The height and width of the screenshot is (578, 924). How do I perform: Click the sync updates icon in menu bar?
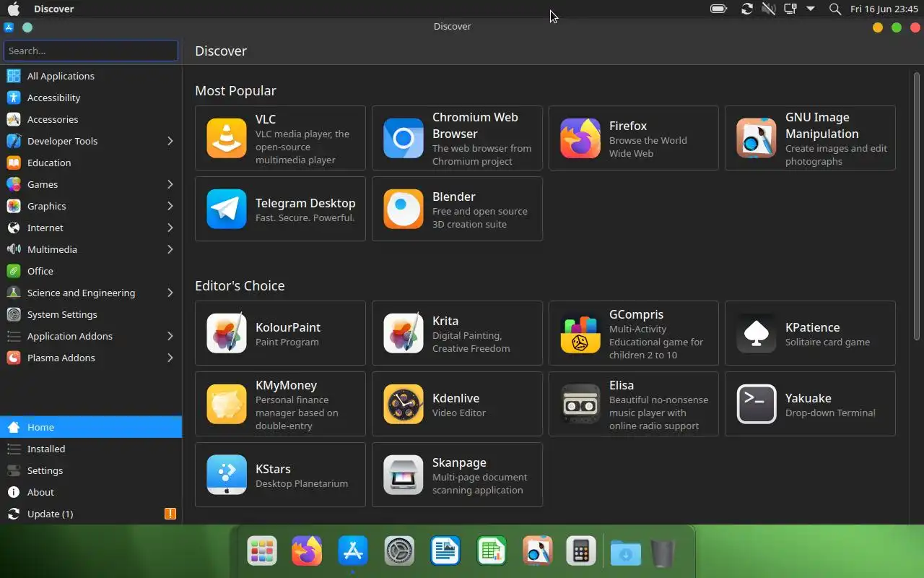pyautogui.click(x=746, y=9)
